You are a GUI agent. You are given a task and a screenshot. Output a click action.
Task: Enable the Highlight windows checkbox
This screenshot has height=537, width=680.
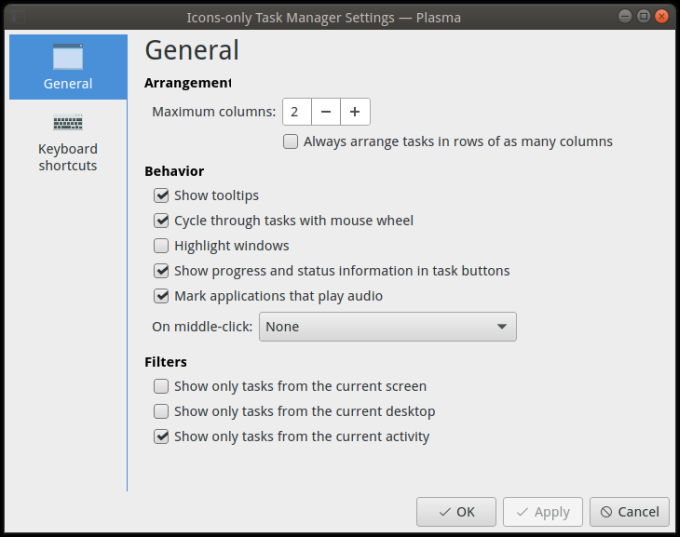tap(161, 246)
